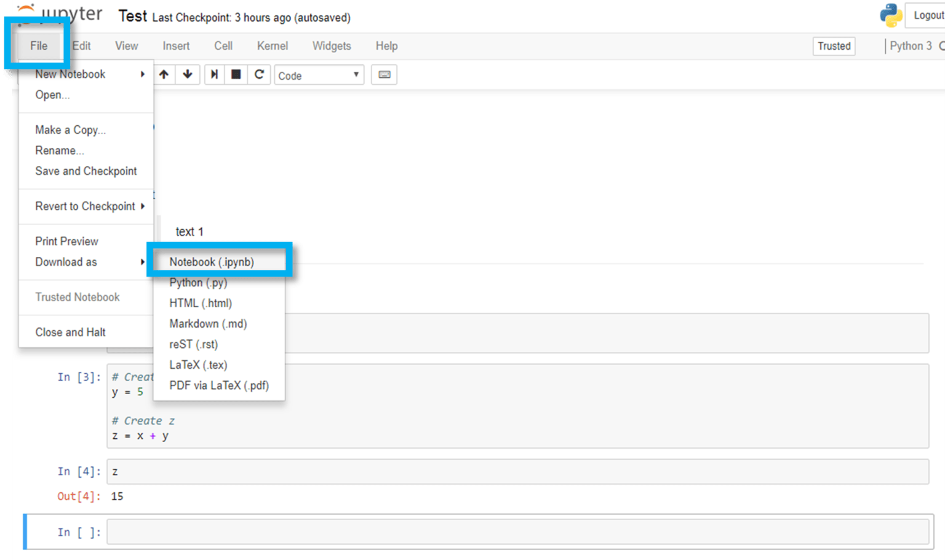Image resolution: width=945 pixels, height=560 pixels.
Task: Restart the kernel using the refresh icon
Action: (x=259, y=74)
